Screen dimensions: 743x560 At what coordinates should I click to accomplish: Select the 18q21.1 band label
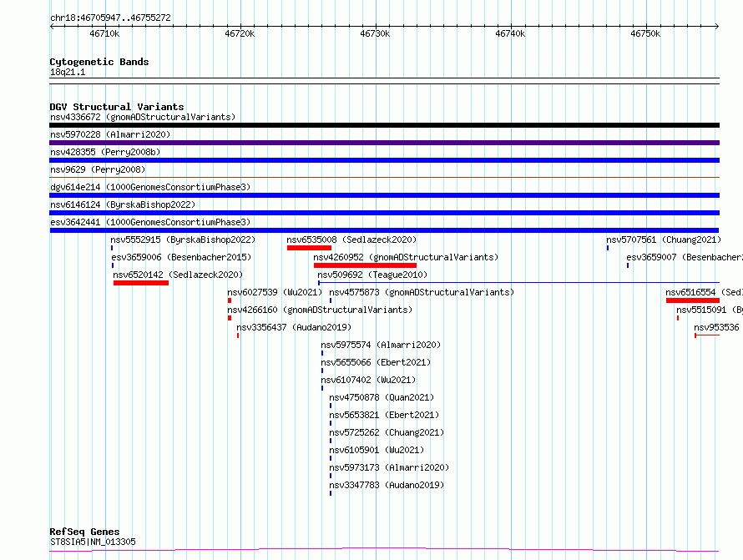pos(68,72)
